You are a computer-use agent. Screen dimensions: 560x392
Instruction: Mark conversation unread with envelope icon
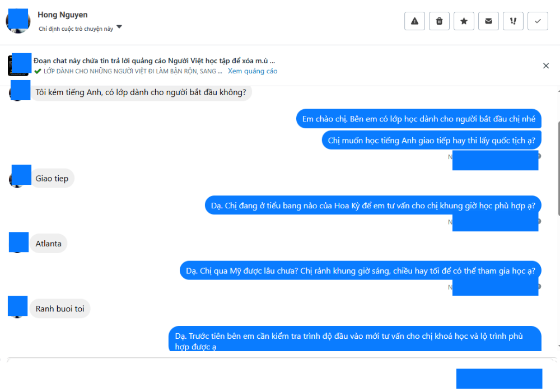(488, 21)
